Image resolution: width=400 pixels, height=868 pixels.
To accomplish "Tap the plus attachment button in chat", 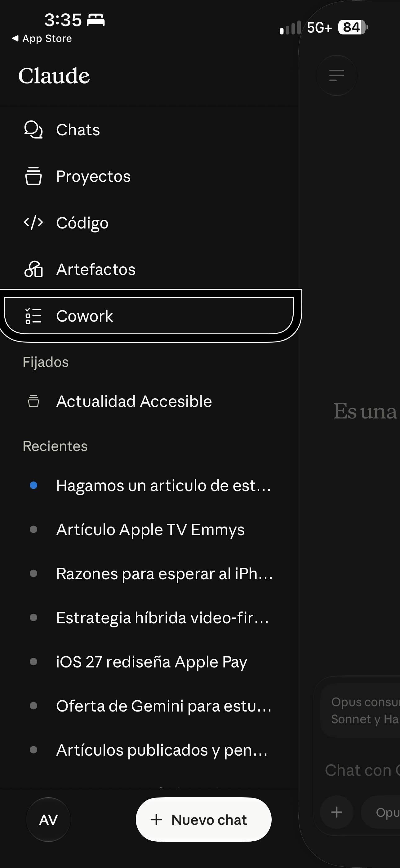I will tap(337, 812).
